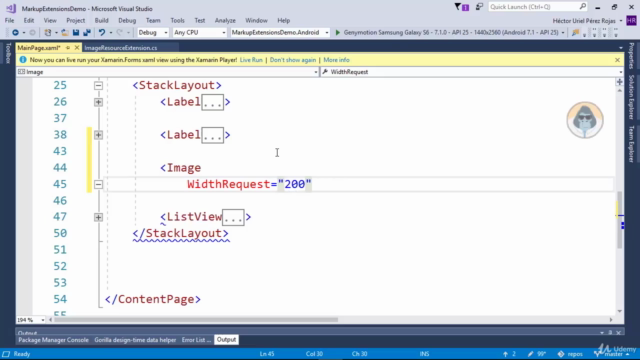Click the pending changes pencil in status bar
Viewport: 640px width, 360px height.
[530, 354]
